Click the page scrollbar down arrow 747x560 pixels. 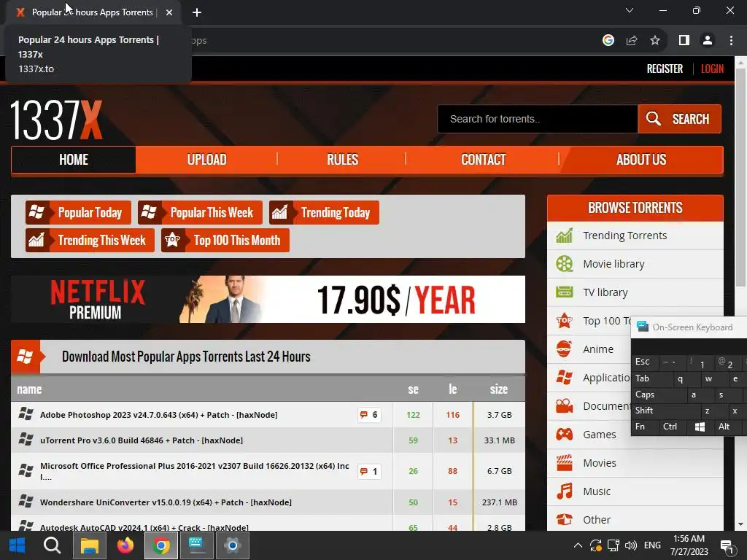[x=740, y=524]
